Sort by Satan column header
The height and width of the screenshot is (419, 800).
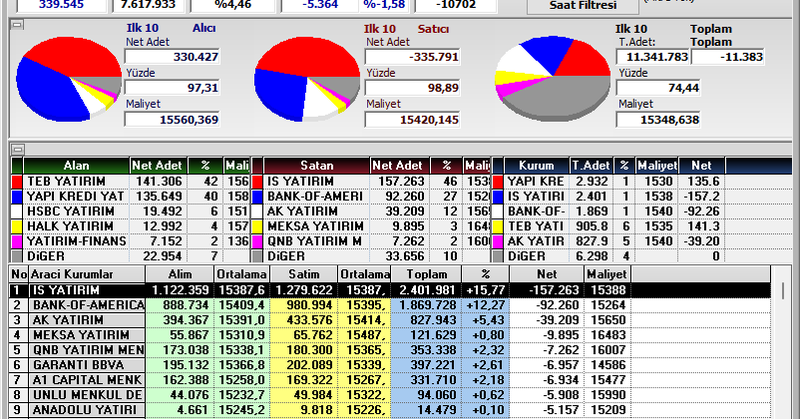[317, 166]
